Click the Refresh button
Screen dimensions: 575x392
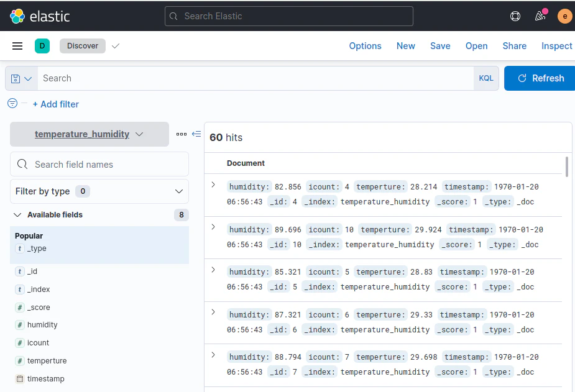coord(540,78)
